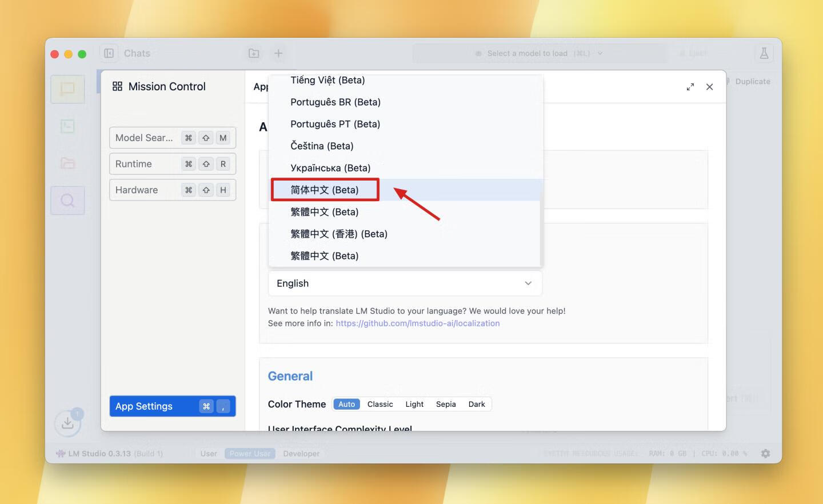Viewport: 823px width, 504px height.
Task: Click LM Studio 0.3.13 version text
Action: pyautogui.click(x=115, y=453)
